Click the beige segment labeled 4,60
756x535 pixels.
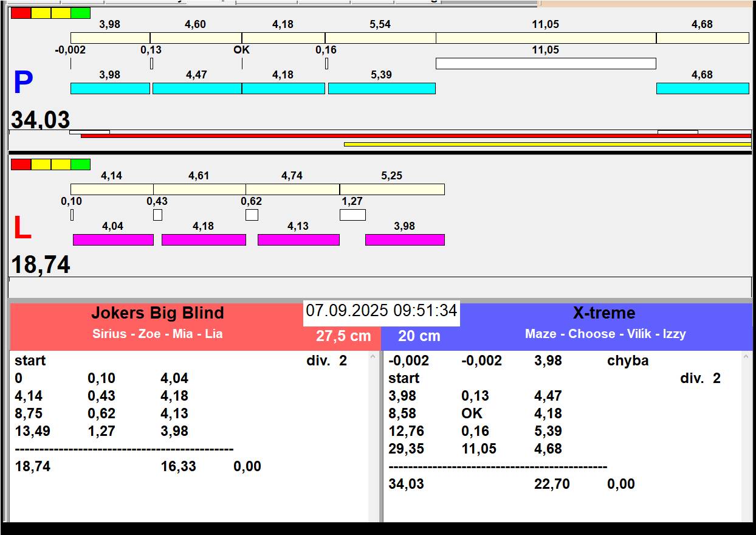tap(196, 38)
